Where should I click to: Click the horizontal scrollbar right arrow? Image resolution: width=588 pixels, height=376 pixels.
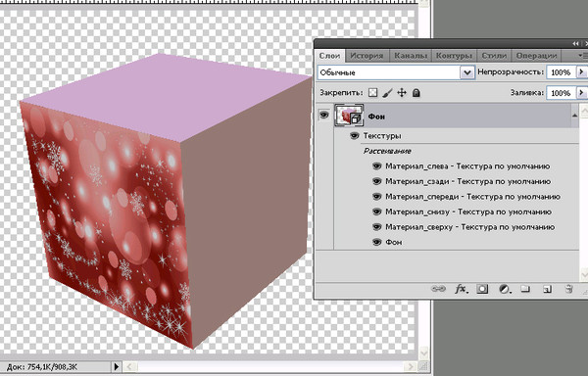(x=411, y=366)
